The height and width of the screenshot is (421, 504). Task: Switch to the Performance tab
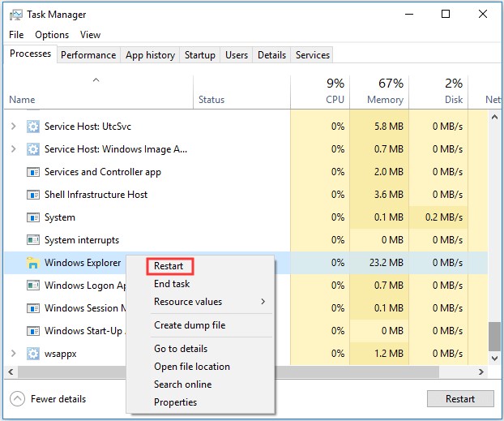(88, 55)
